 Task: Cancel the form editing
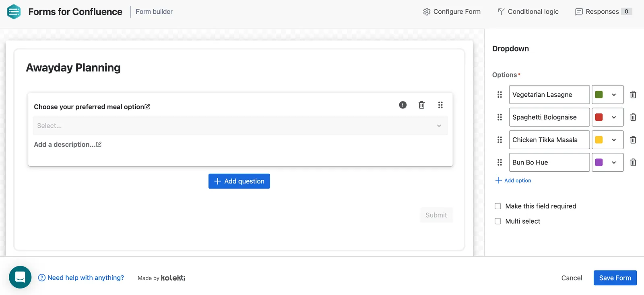coord(572,278)
